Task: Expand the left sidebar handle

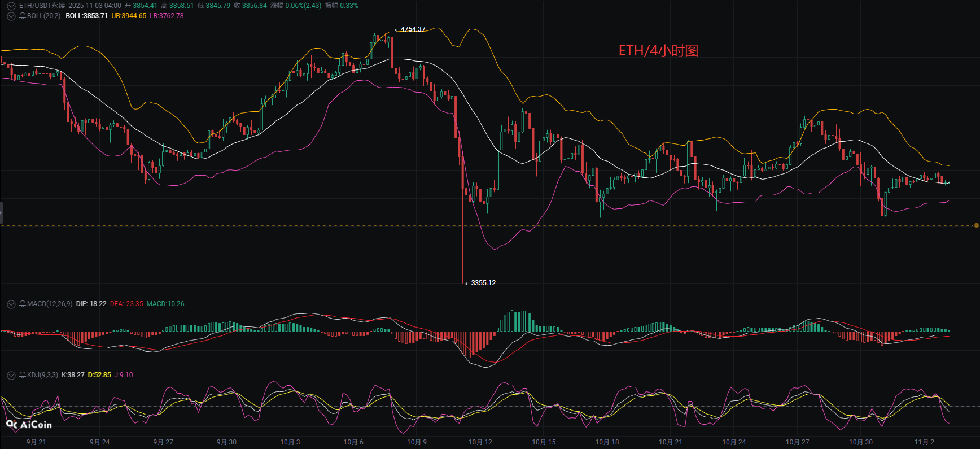Action: (x=2, y=213)
